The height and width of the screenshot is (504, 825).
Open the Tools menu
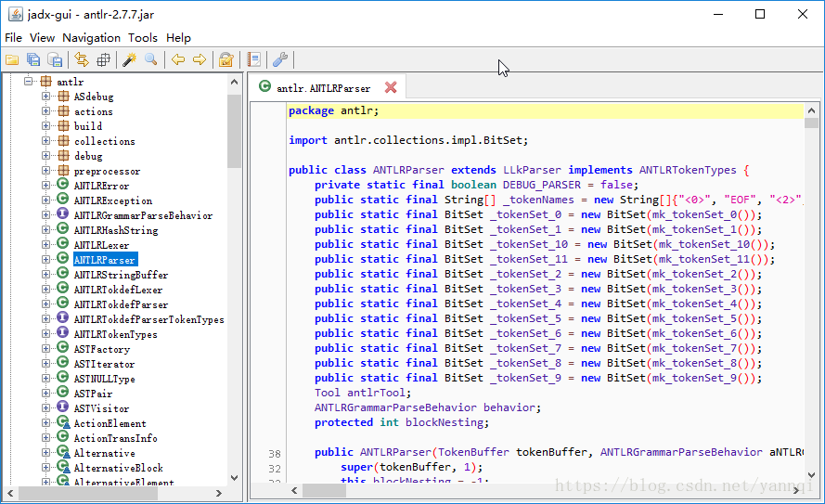pos(143,38)
